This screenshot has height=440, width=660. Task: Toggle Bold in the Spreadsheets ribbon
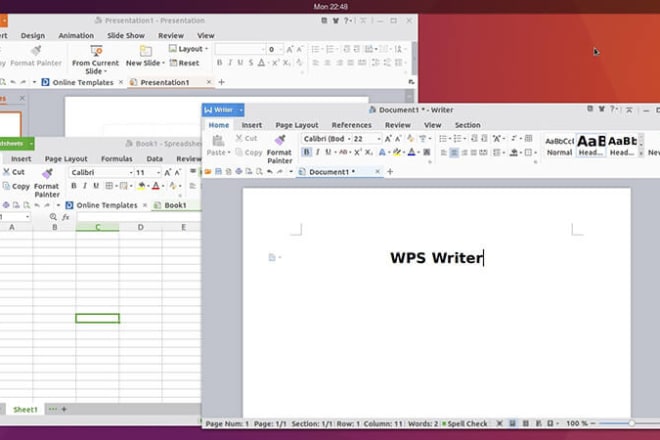click(74, 186)
